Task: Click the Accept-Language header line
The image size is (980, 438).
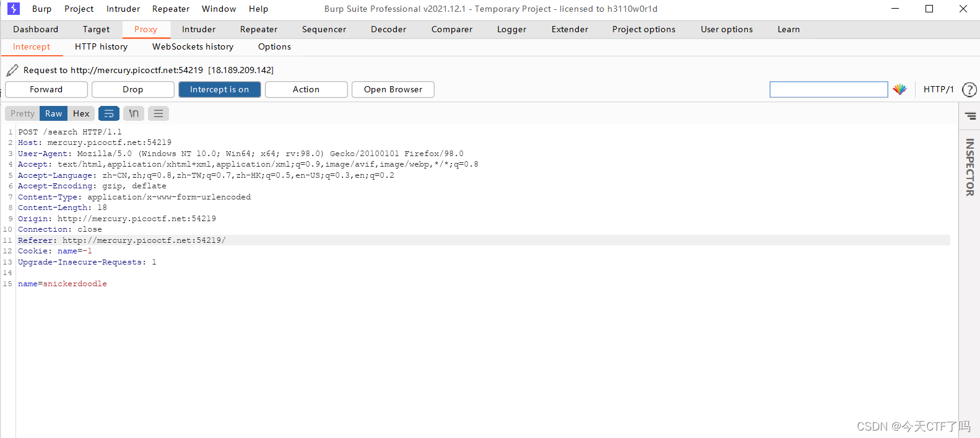Action: click(206, 175)
